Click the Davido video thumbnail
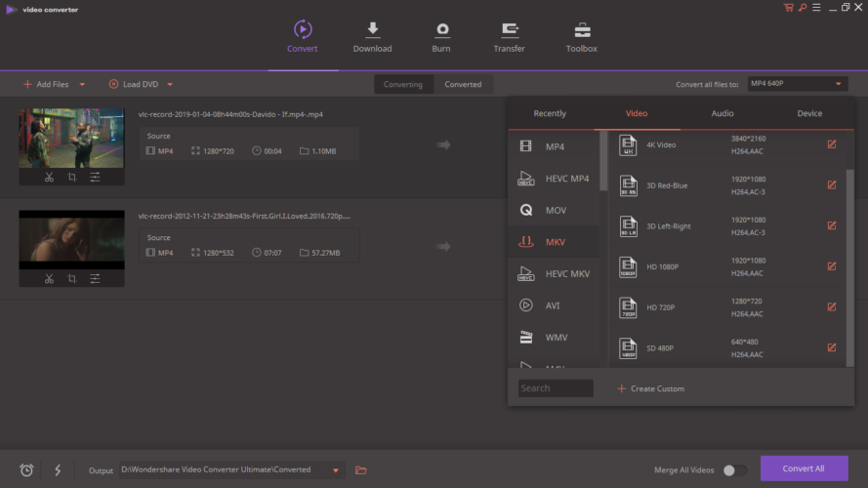The height and width of the screenshot is (488, 868). click(71, 138)
